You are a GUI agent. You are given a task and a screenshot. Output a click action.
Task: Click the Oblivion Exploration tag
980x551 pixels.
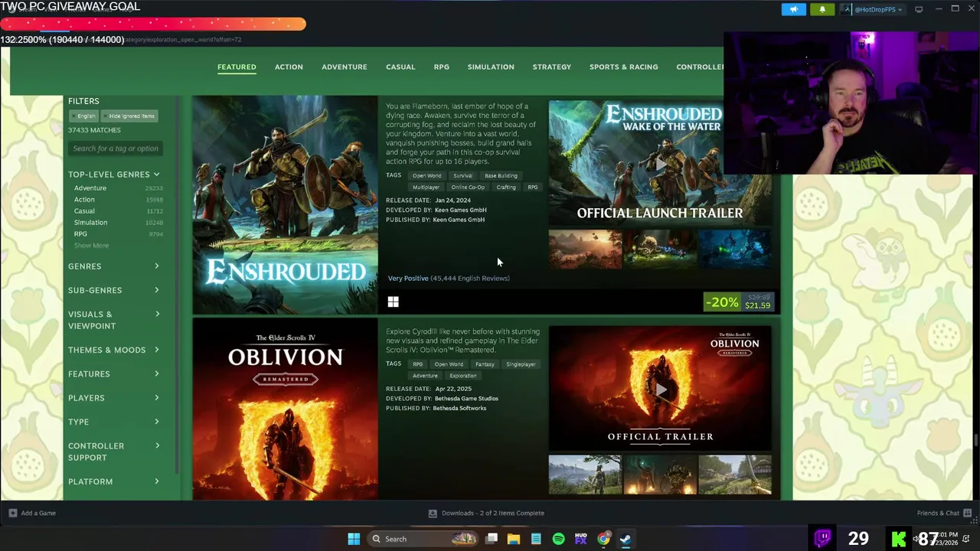tap(462, 376)
